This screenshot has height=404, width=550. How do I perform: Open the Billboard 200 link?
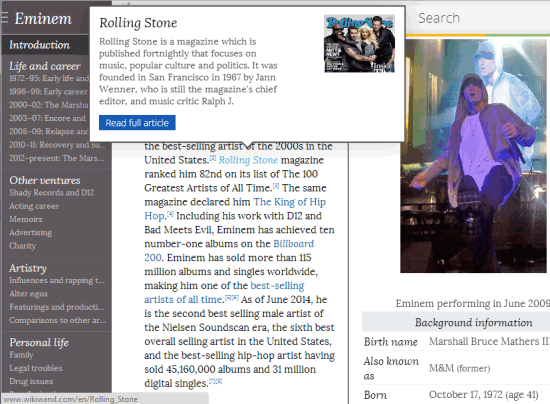[229, 250]
